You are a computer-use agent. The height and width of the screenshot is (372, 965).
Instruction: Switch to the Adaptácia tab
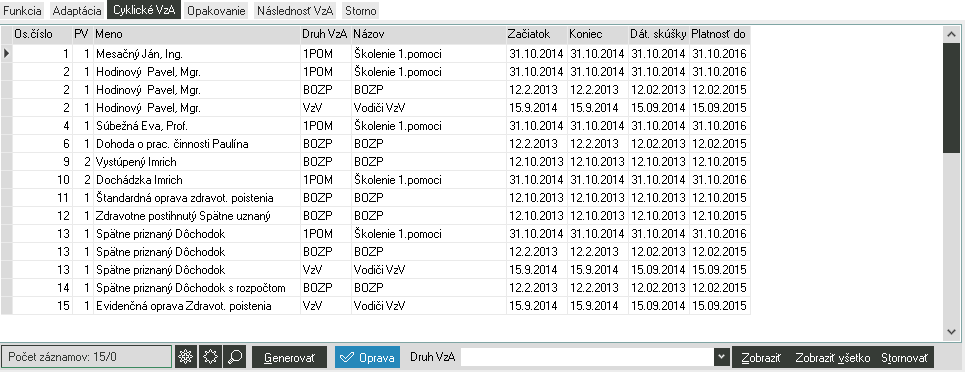coord(77,11)
